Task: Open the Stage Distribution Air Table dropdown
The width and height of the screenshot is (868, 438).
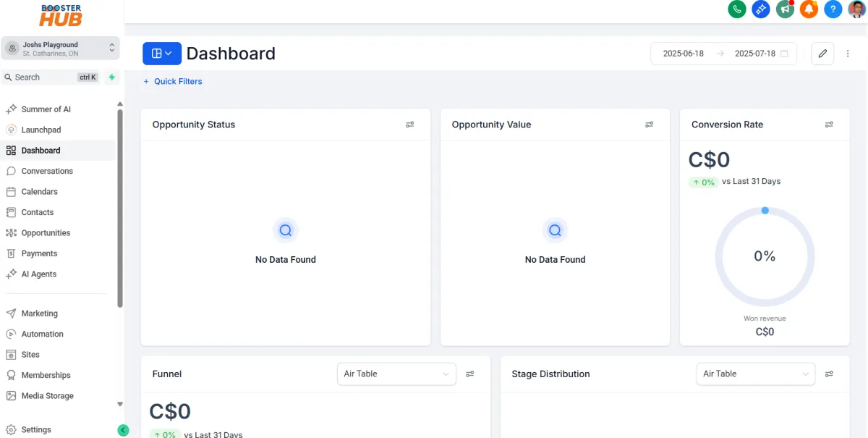Action: 756,374
